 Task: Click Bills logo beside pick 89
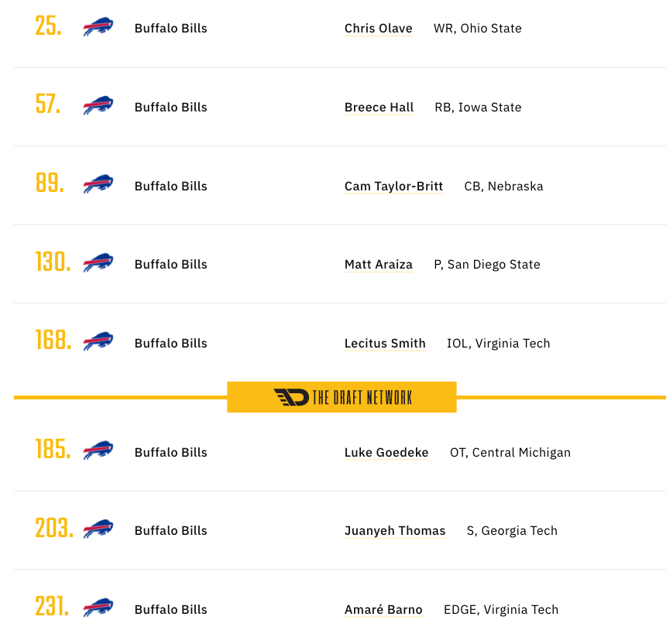[x=98, y=184]
